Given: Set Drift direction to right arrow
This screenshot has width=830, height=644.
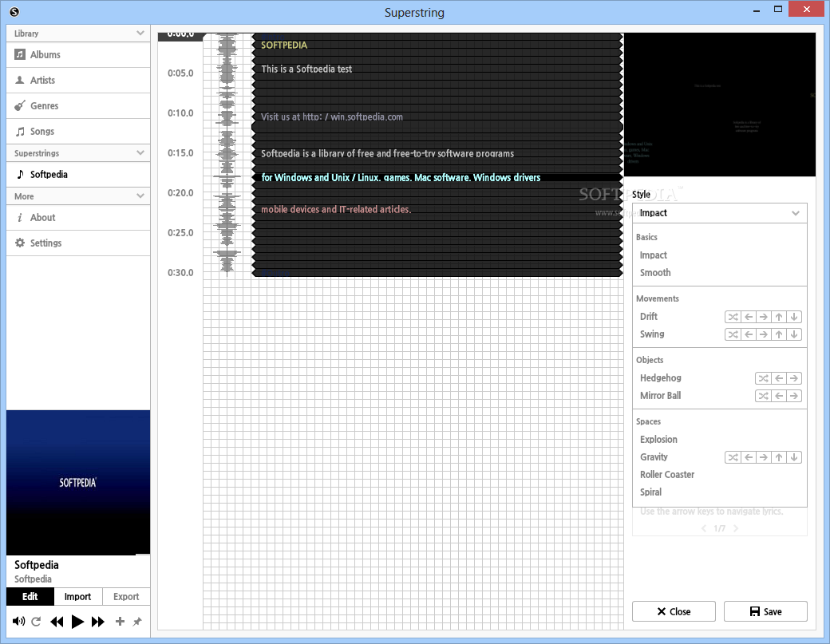Looking at the screenshot, I should 763,317.
